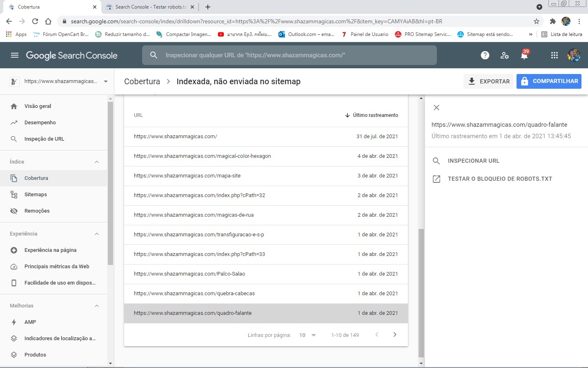Close the Cobertura browser tab
The height and width of the screenshot is (368, 588).
pos(95,7)
